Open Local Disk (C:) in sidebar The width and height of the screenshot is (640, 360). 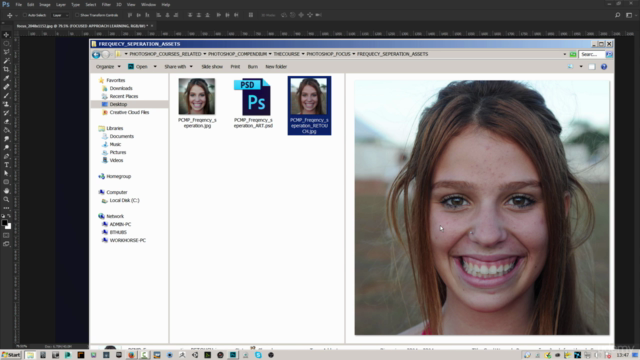124,200
